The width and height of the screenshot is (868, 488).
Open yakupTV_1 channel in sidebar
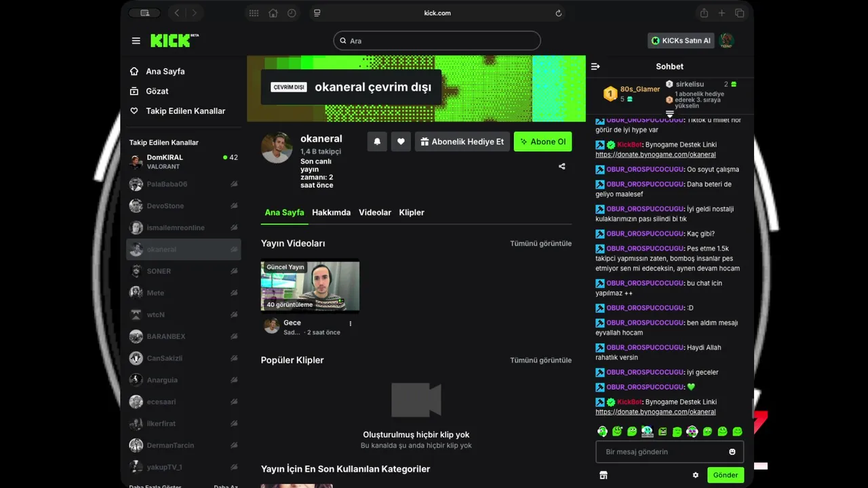[x=183, y=467]
